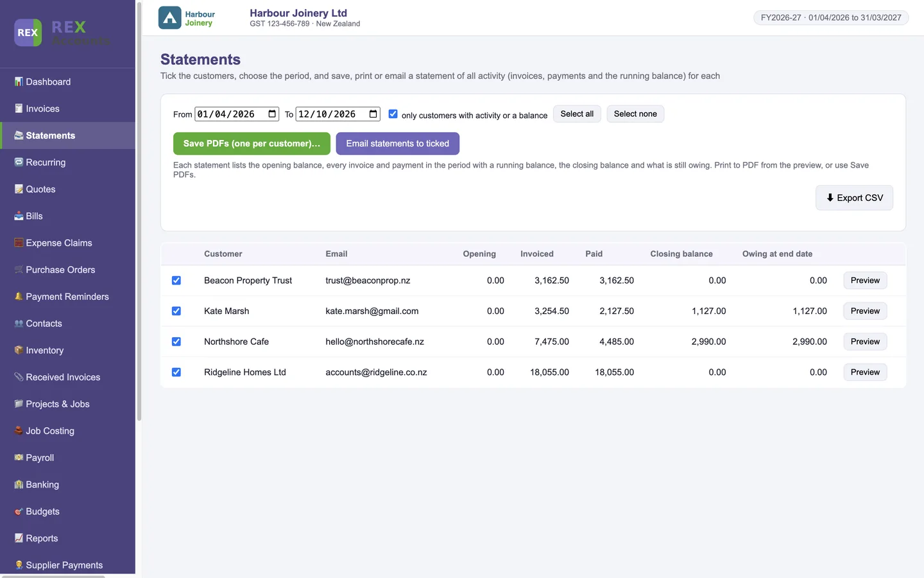Open Dashboard in the sidebar

(67, 82)
